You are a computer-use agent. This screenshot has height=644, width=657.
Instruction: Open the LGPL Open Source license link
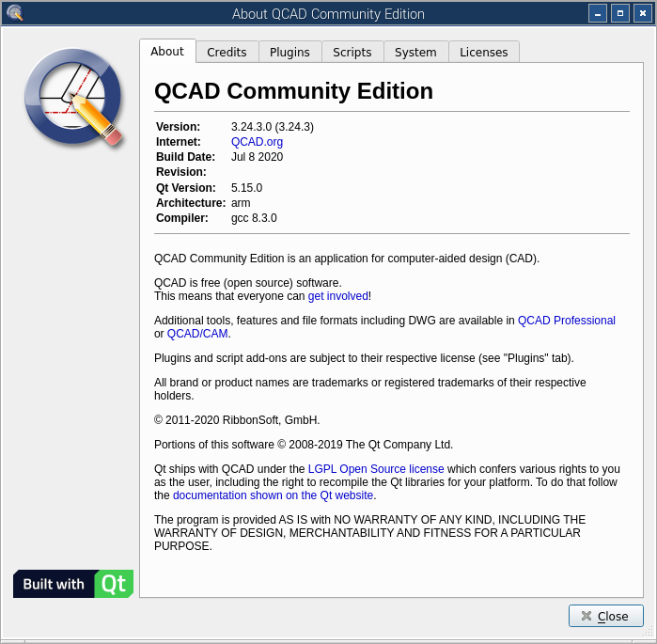click(376, 469)
